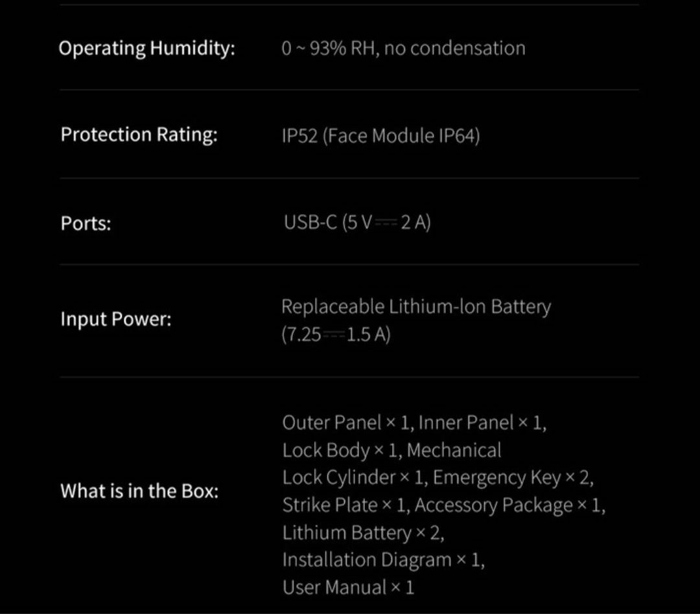Select the Outer Panel × 1 line

pyautogui.click(x=414, y=422)
